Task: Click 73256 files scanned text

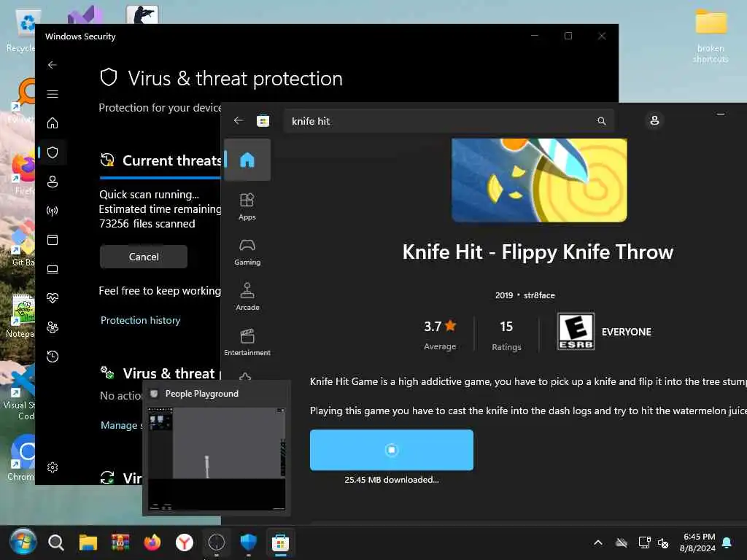Action: coord(147,224)
